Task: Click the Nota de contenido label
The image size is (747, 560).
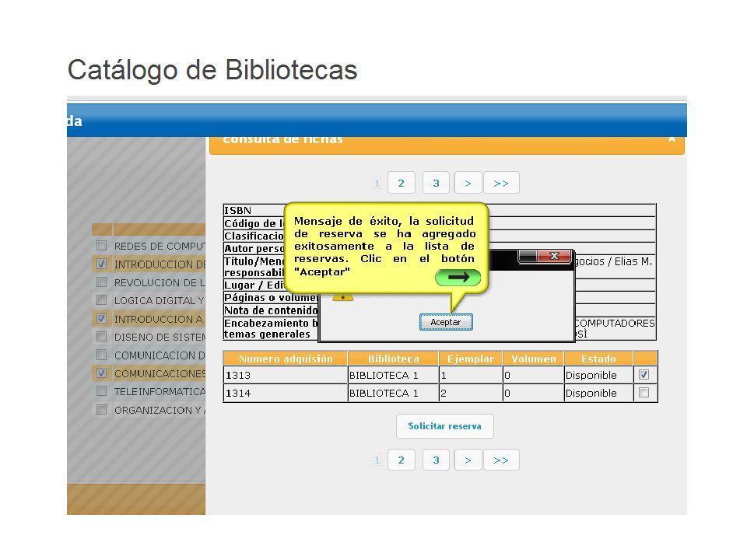Action: coord(271,310)
